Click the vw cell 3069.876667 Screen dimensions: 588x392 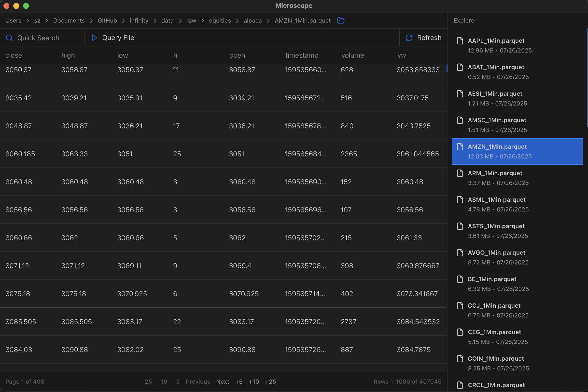pyautogui.click(x=418, y=265)
